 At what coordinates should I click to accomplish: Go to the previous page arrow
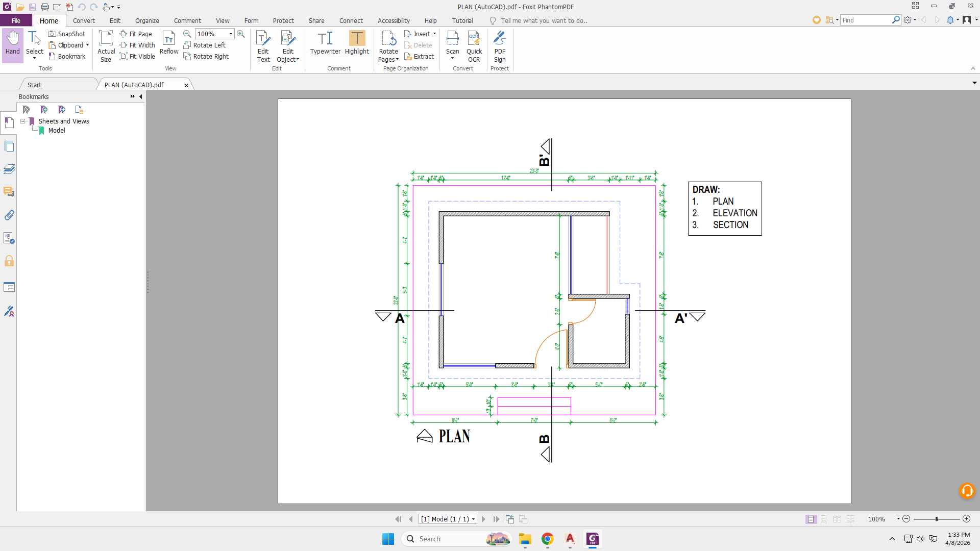411,519
